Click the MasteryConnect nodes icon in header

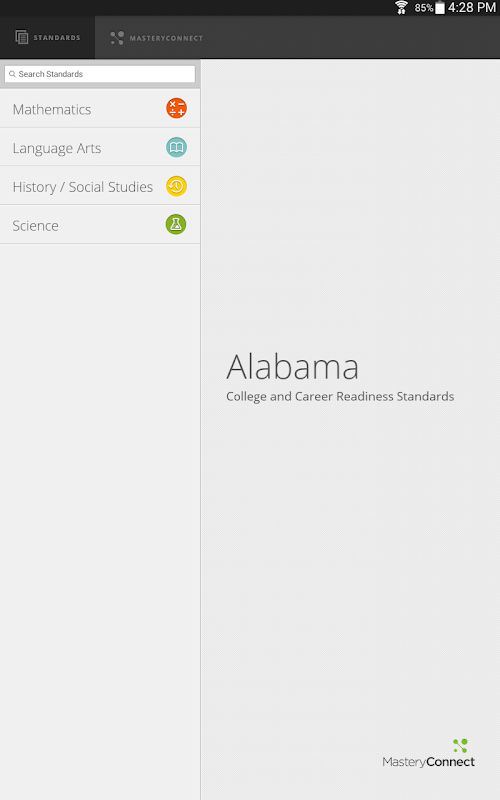[117, 38]
